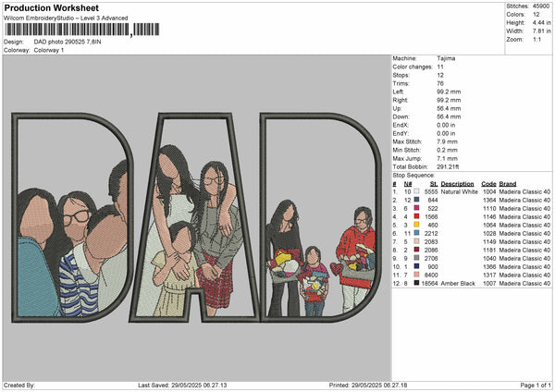Click the yellow swatch for code 1064
This screenshot has width=555, height=392.
click(416, 225)
